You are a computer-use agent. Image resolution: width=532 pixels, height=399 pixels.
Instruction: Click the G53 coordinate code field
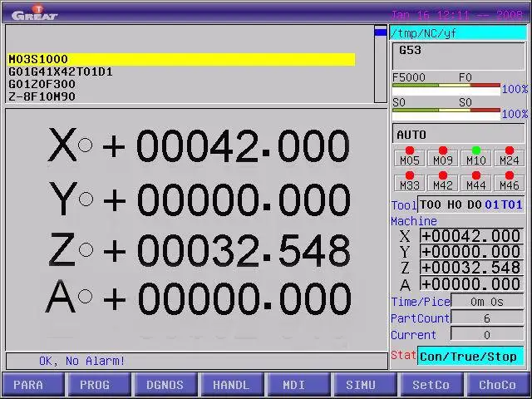(458, 56)
